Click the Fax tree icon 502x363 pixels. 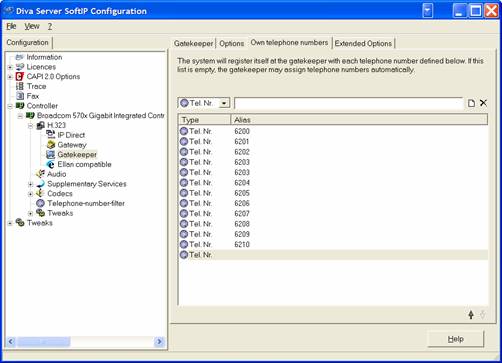point(20,96)
